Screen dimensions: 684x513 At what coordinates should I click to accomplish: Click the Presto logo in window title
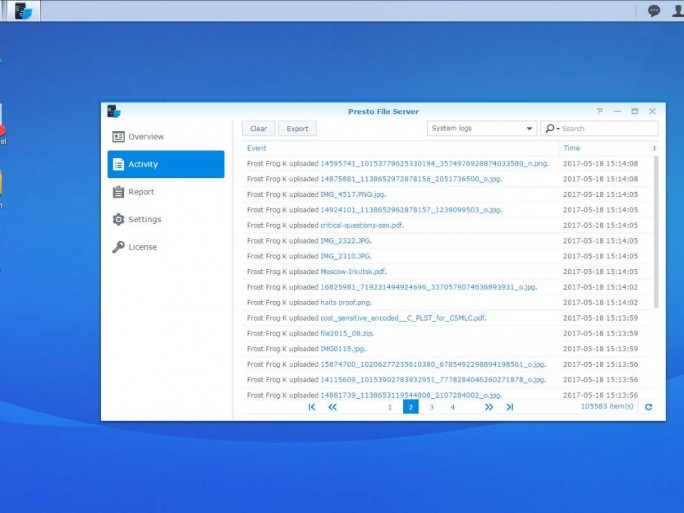coord(114,111)
